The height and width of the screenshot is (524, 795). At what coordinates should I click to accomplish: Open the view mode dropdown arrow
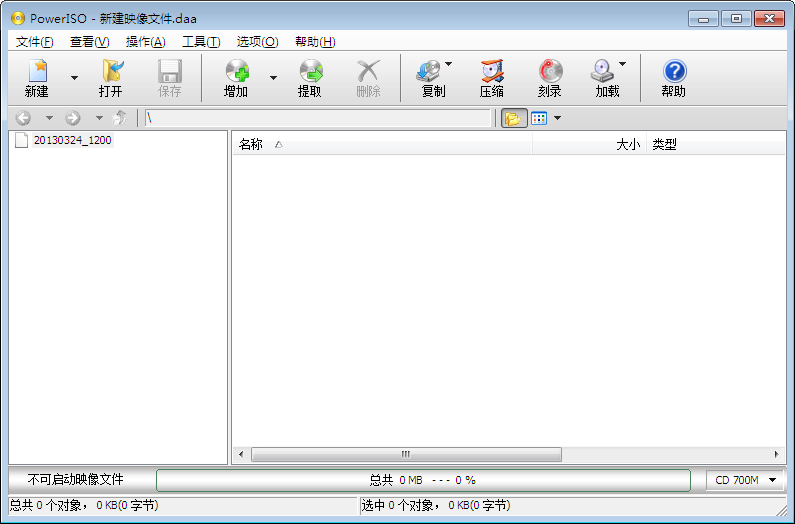coord(558,118)
